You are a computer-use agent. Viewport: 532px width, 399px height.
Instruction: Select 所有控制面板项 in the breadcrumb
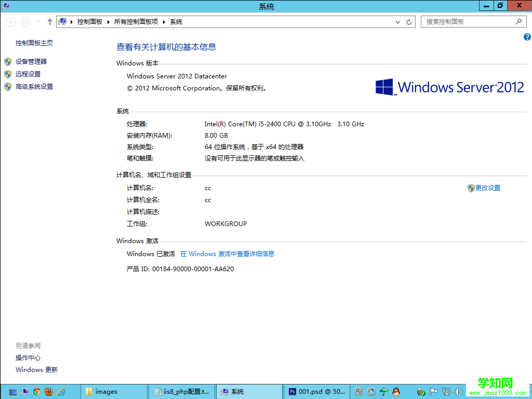pos(136,22)
